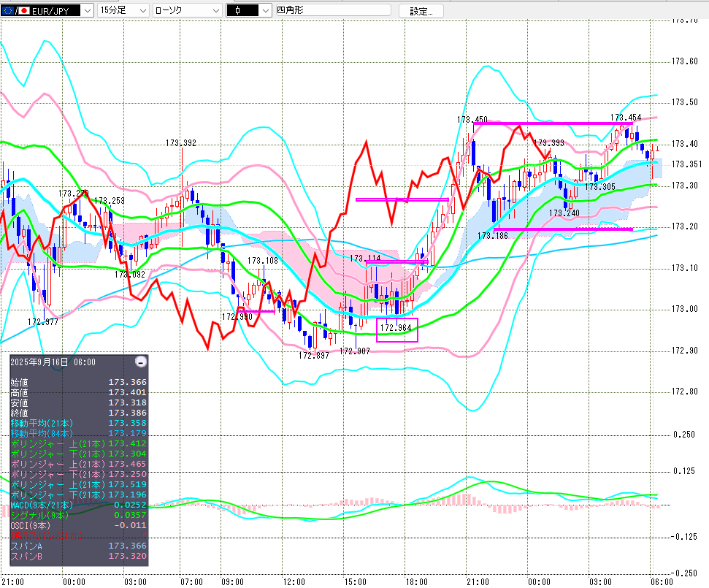This screenshot has width=709, height=588.
Task: Click the 173.50 price axis label
Action: (685, 102)
